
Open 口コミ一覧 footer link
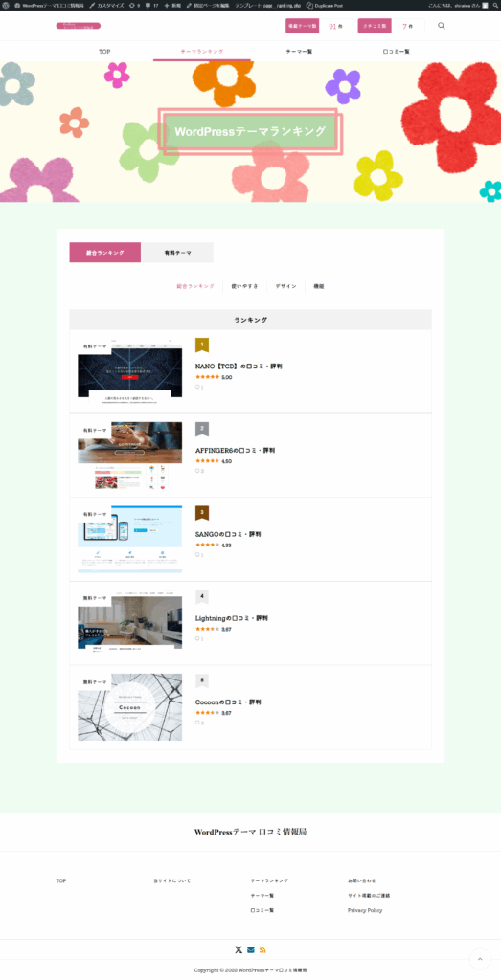coord(262,911)
